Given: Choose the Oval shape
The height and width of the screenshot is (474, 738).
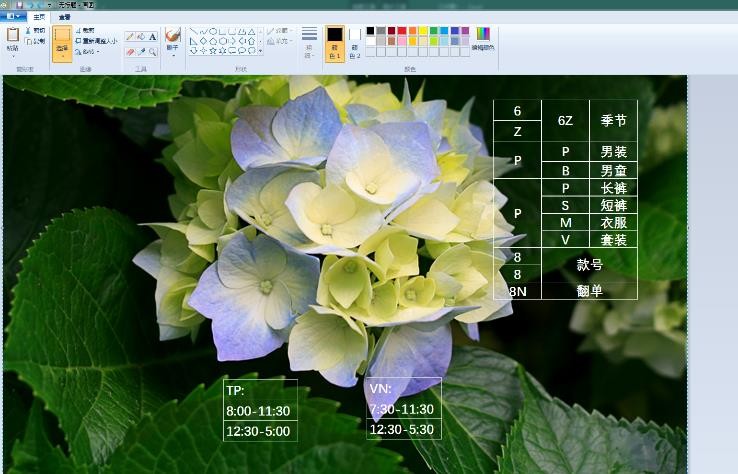Looking at the screenshot, I should tap(213, 32).
